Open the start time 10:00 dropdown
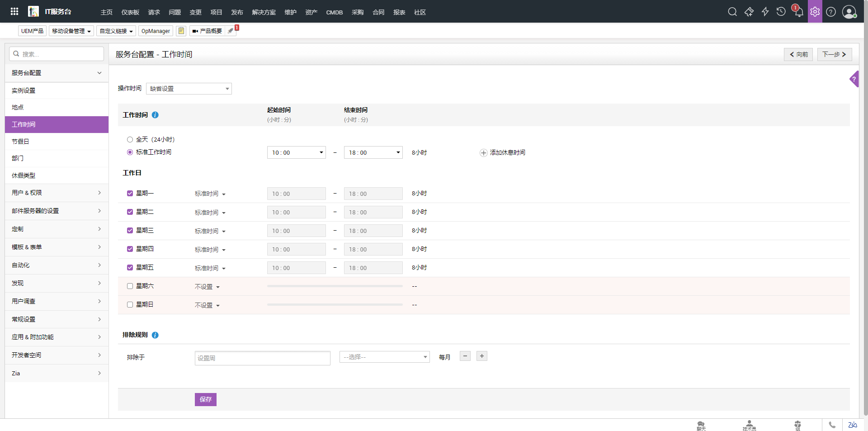This screenshot has width=868, height=431. (x=296, y=153)
